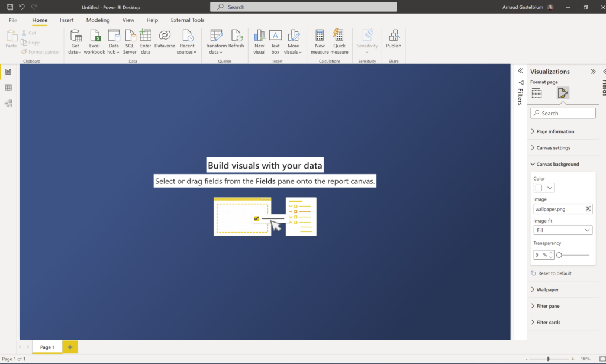Click the wallpaper.png image field
This screenshot has height=364, width=606.
pos(563,209)
